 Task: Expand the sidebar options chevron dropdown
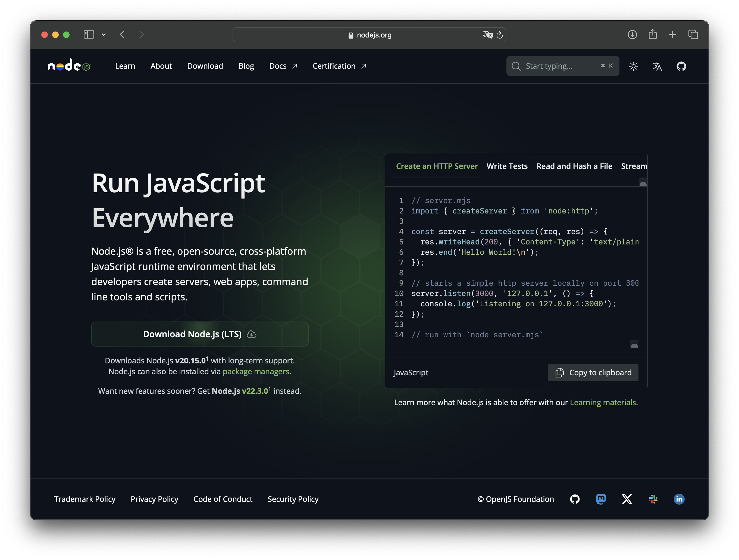coord(104,35)
